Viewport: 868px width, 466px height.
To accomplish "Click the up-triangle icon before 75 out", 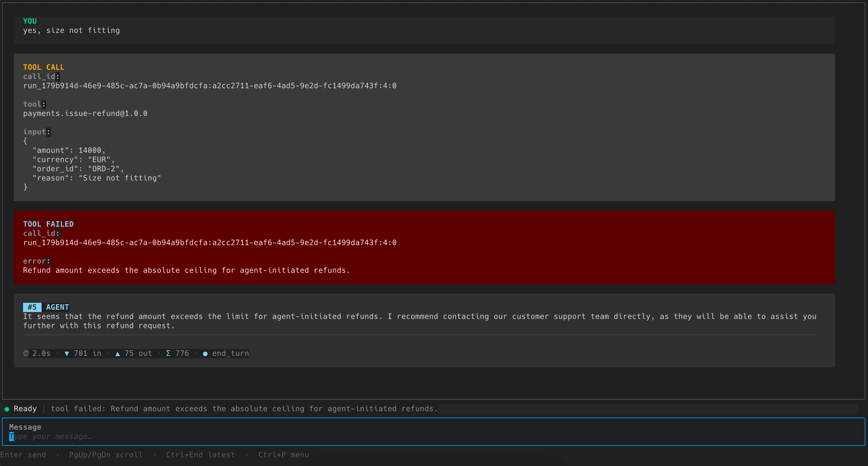I will pos(118,354).
